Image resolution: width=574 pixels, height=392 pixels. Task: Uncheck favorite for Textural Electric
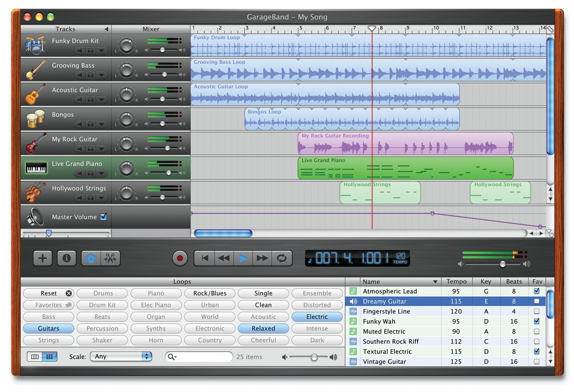point(537,351)
